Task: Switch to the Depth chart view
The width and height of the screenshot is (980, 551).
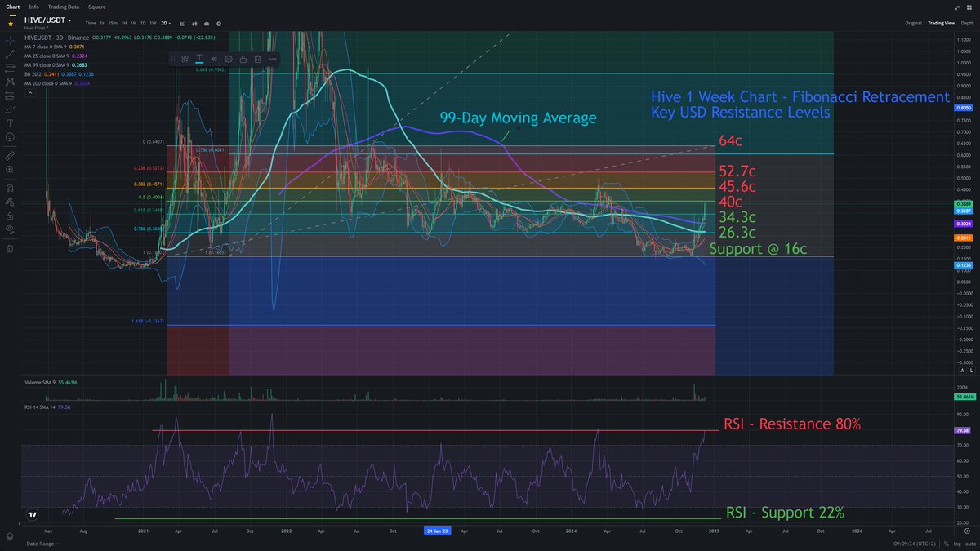Action: click(967, 24)
